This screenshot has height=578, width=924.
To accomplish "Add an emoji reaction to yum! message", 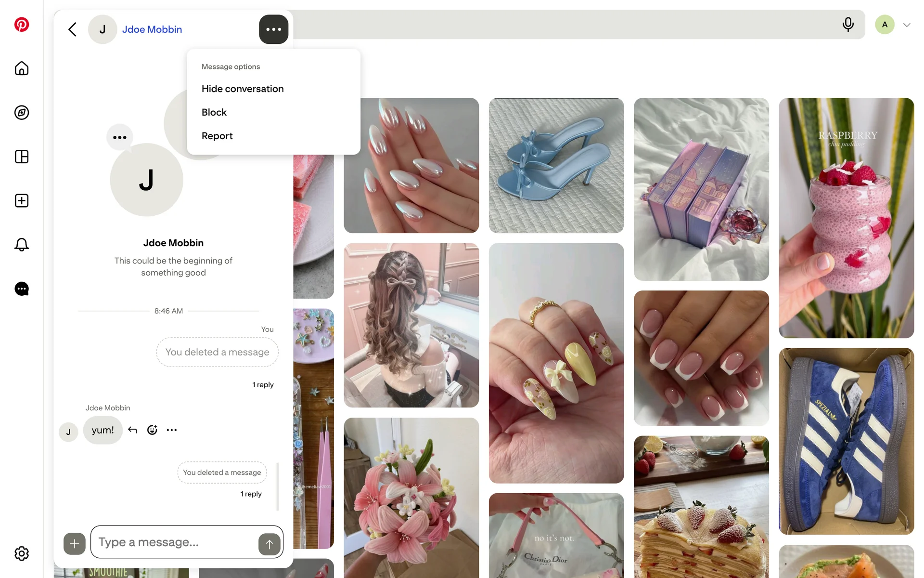I will 152,430.
